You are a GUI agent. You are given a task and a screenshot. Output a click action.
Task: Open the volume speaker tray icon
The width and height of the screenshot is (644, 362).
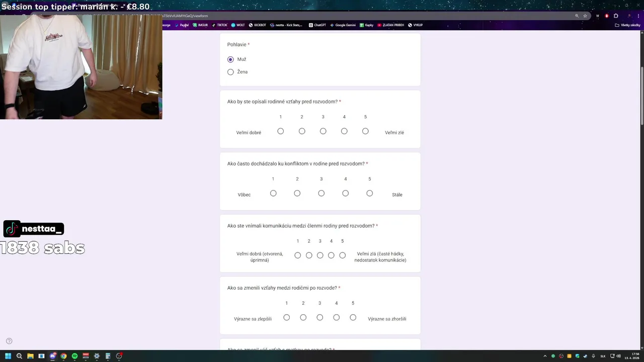point(618,356)
